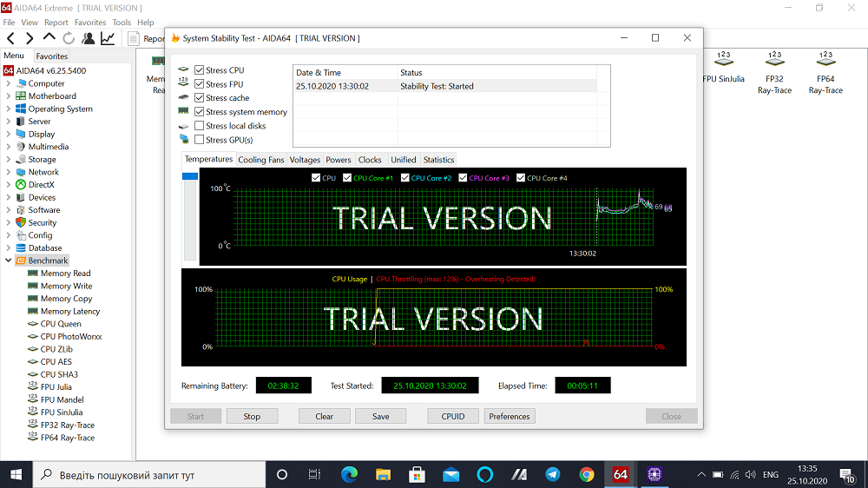Click the Back navigation arrow in AIDA64 toolbar

coord(10,38)
